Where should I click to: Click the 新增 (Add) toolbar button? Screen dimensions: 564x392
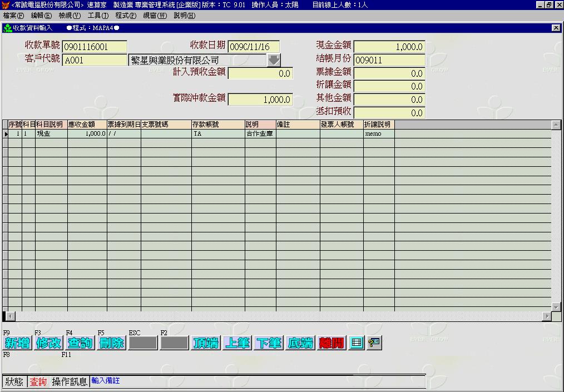pos(17,343)
